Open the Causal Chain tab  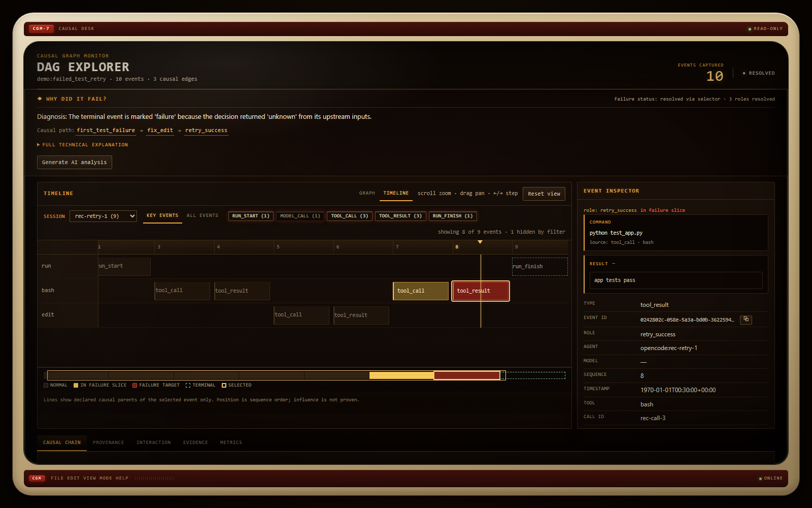pos(62,442)
